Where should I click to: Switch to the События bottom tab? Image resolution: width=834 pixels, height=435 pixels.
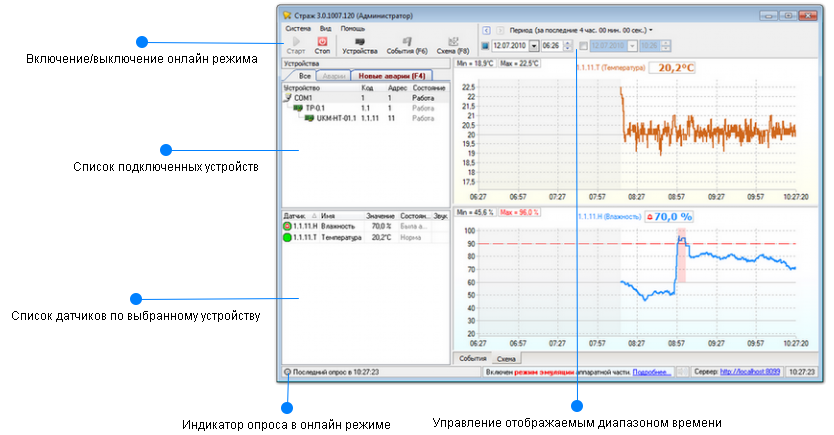coord(472,358)
